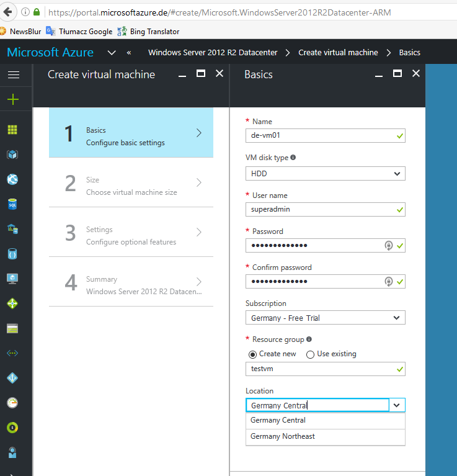Open the support person icon in sidebar

12,452
